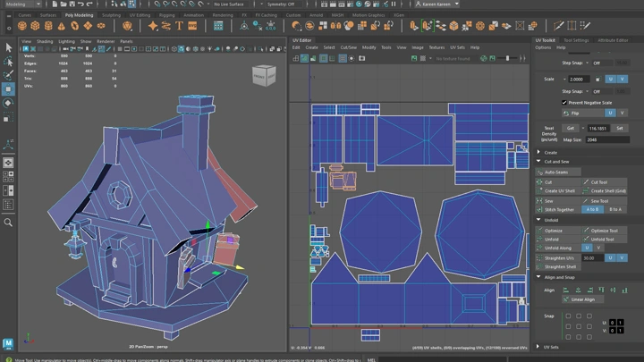Click the Auto-Seams tool
644x362 pixels.
[555, 172]
